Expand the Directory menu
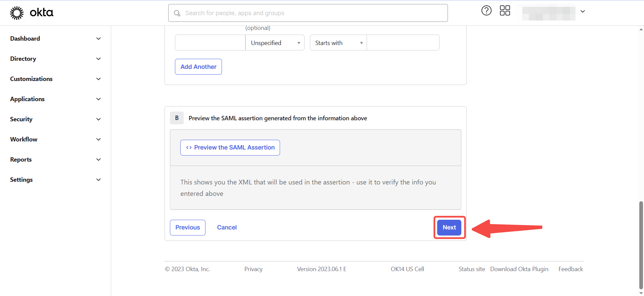The image size is (644, 296). click(55, 59)
